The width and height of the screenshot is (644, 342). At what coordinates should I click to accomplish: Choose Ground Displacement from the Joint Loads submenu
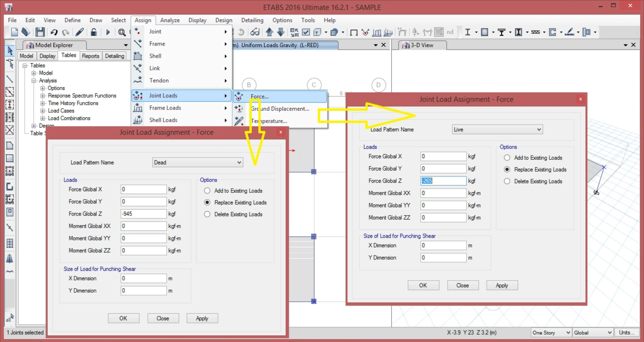pos(280,109)
